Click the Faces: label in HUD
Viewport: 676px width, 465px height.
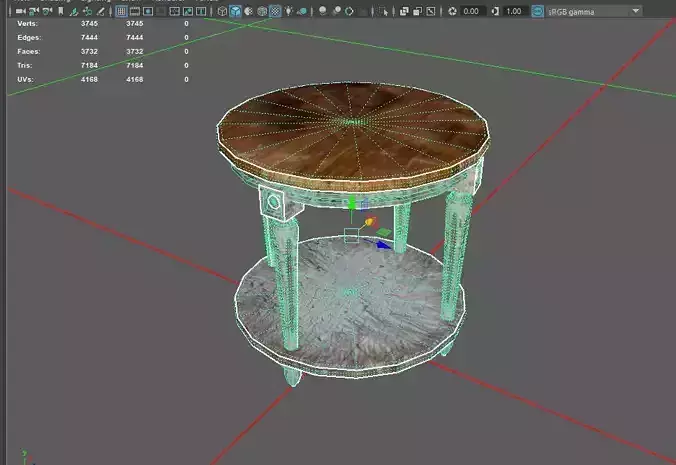28,51
